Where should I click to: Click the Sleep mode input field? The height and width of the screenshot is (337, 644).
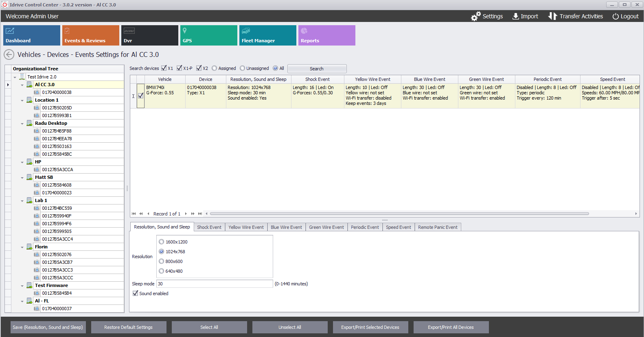pos(215,284)
